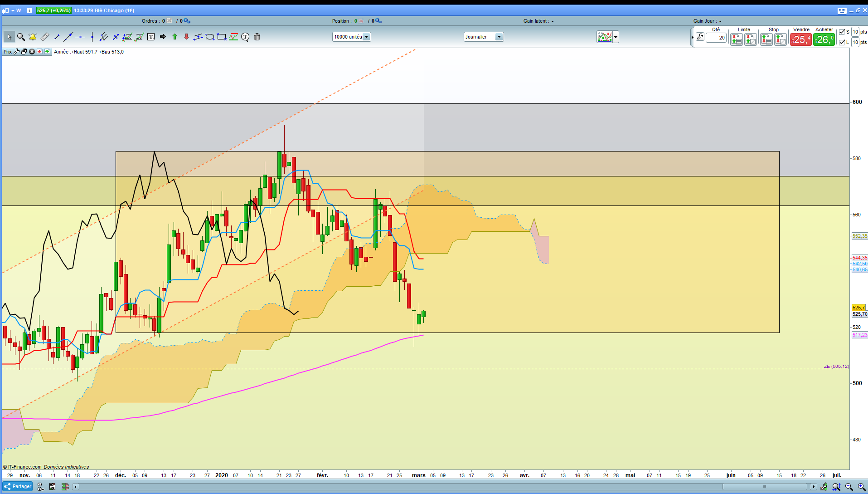The image size is (868, 494).
Task: Insert a green up arrow marker
Action: coord(175,37)
